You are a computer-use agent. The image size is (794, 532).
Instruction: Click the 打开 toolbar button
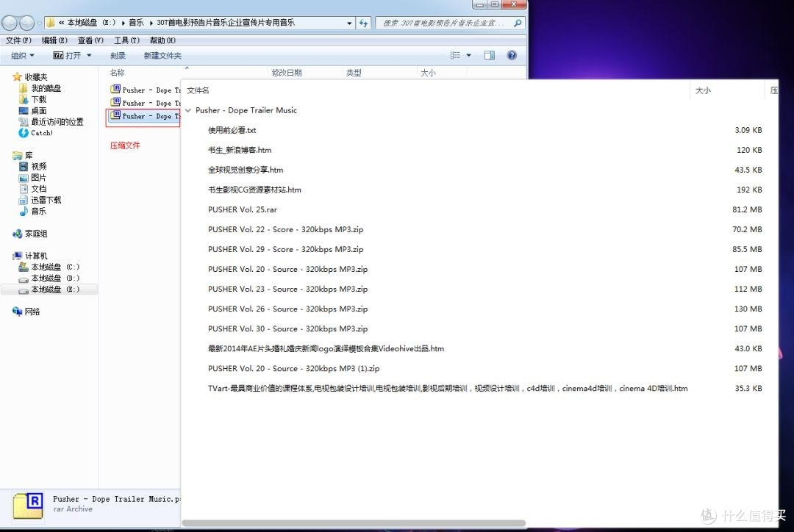68,55
